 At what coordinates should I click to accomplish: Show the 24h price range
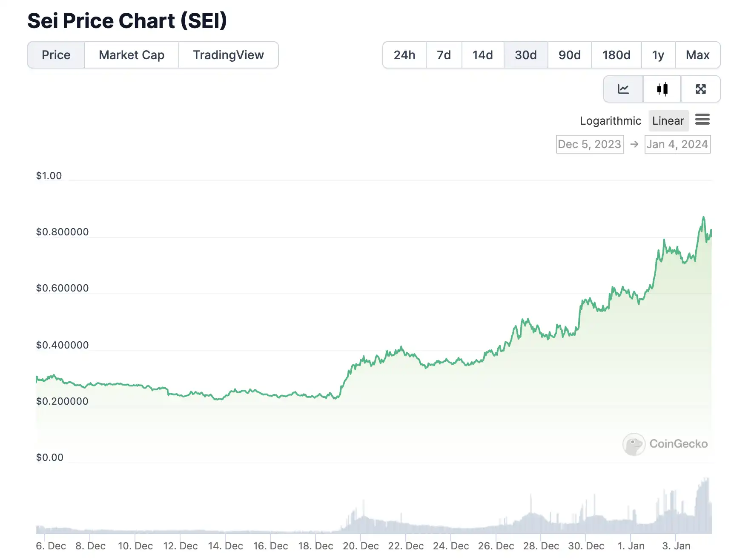[x=404, y=55]
